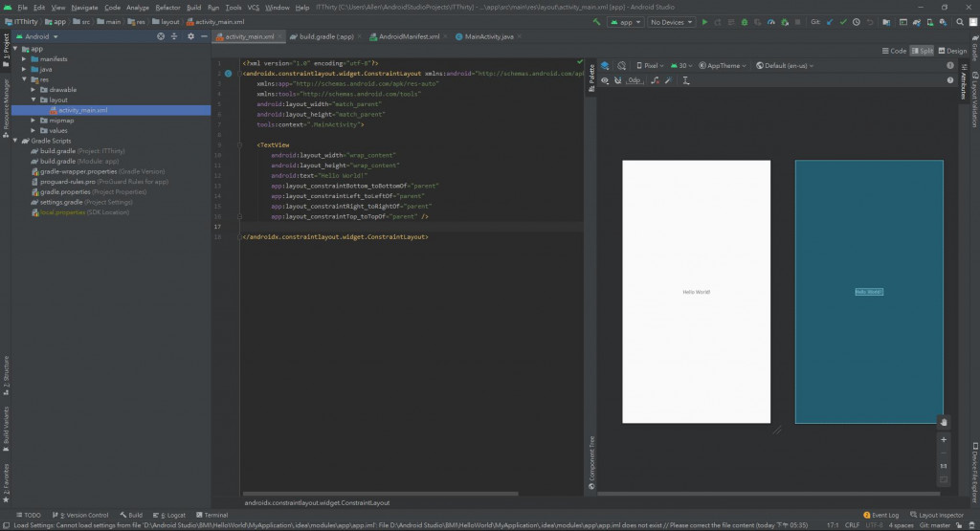
Task: Click the Git commit checkmark icon
Action: pos(843,21)
